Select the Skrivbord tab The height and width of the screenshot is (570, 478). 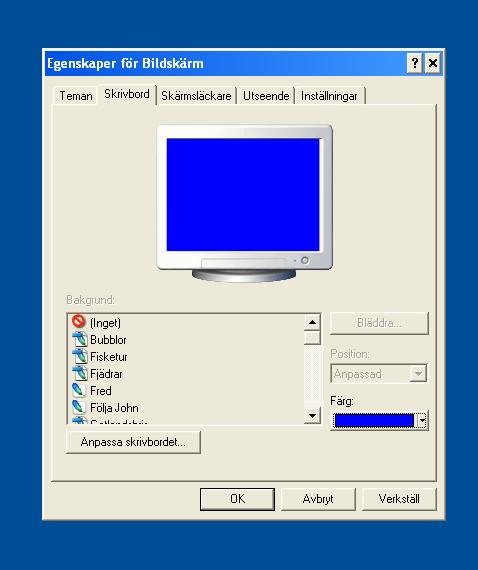(x=126, y=94)
